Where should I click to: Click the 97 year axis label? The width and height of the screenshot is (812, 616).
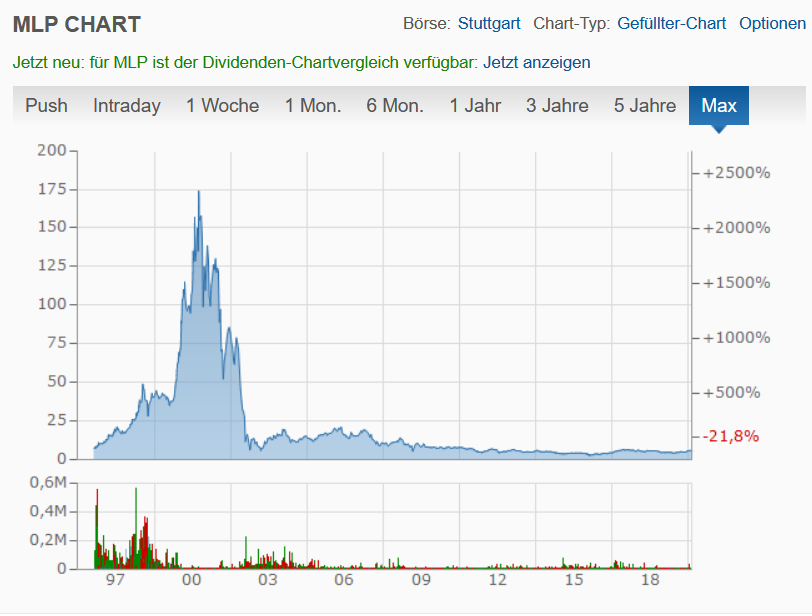click(x=115, y=580)
